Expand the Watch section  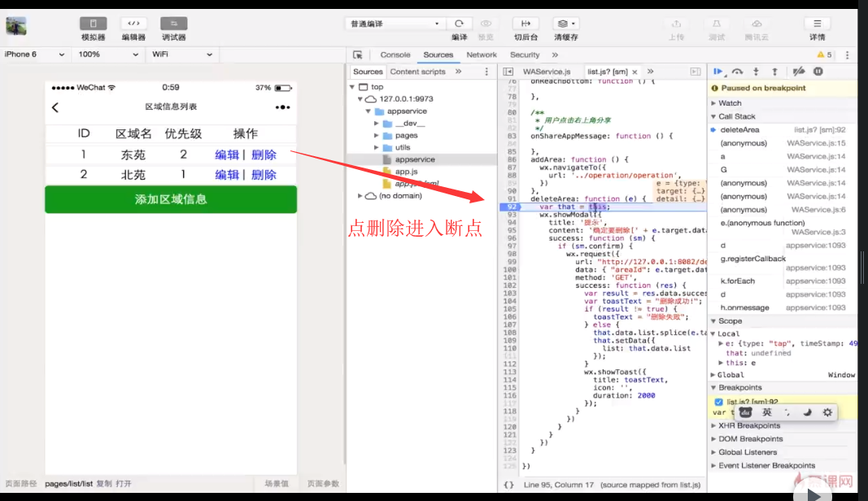(713, 103)
